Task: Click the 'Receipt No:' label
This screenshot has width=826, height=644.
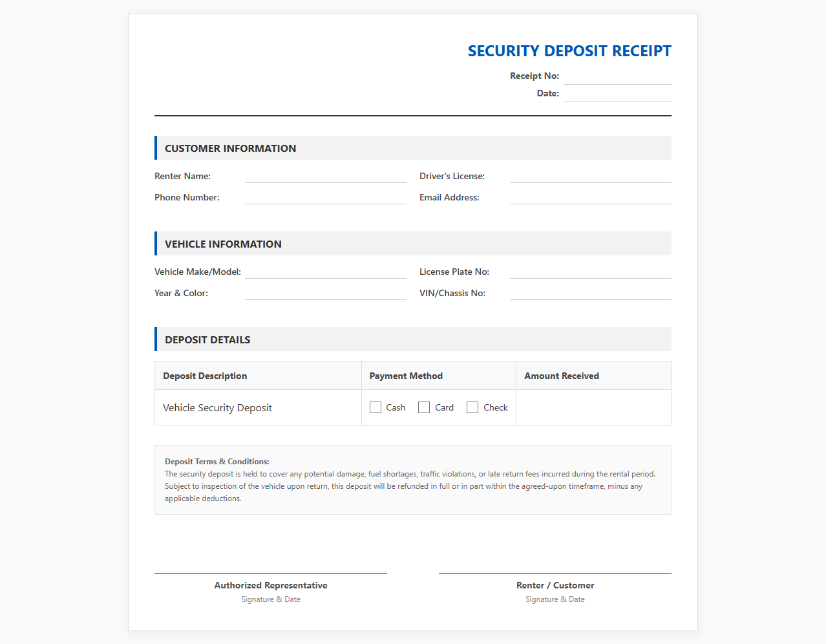Action: click(x=535, y=76)
